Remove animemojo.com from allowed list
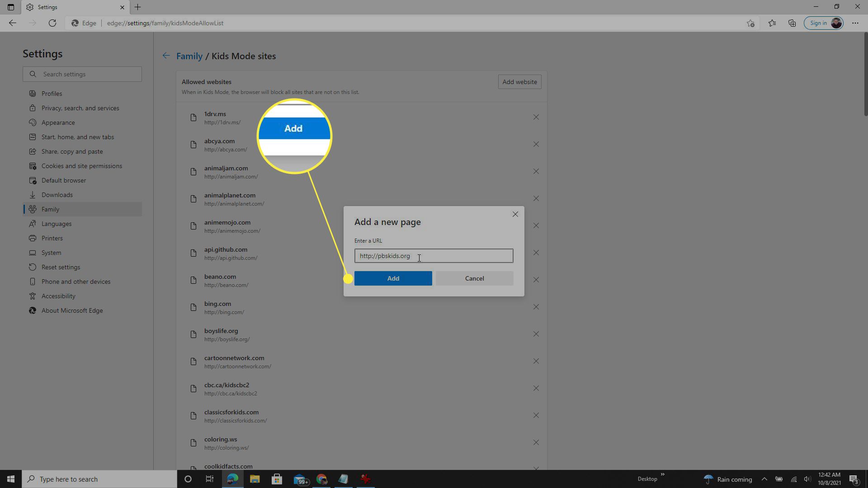The height and width of the screenshot is (488, 868). point(536,225)
